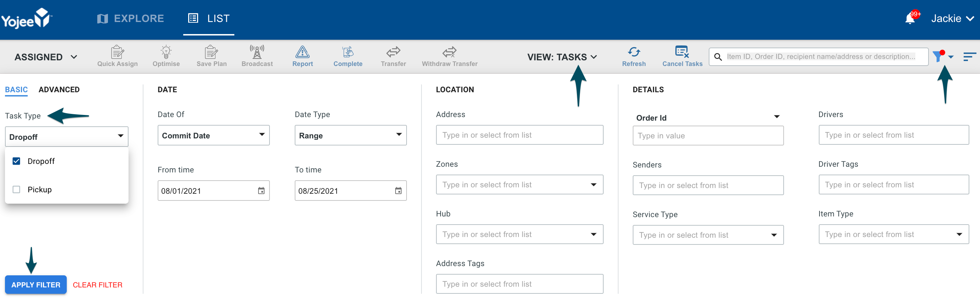Click the Type in value field
The image size is (980, 303).
point(708,136)
